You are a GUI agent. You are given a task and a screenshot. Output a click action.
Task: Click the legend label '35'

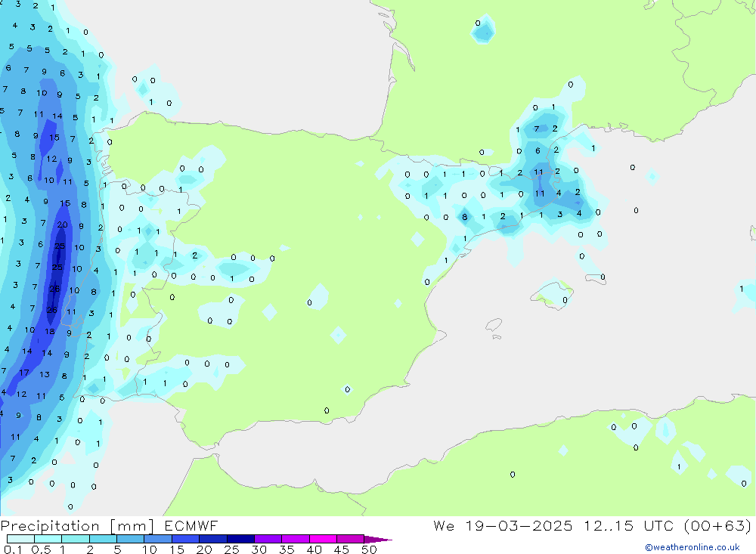(x=287, y=549)
